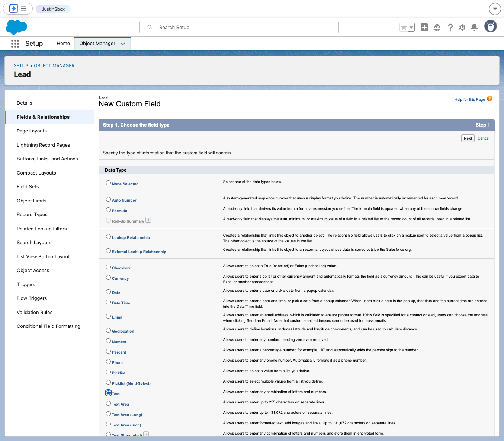
Task: Click the AI sparkle icon in browser bar
Action: click(14, 9)
